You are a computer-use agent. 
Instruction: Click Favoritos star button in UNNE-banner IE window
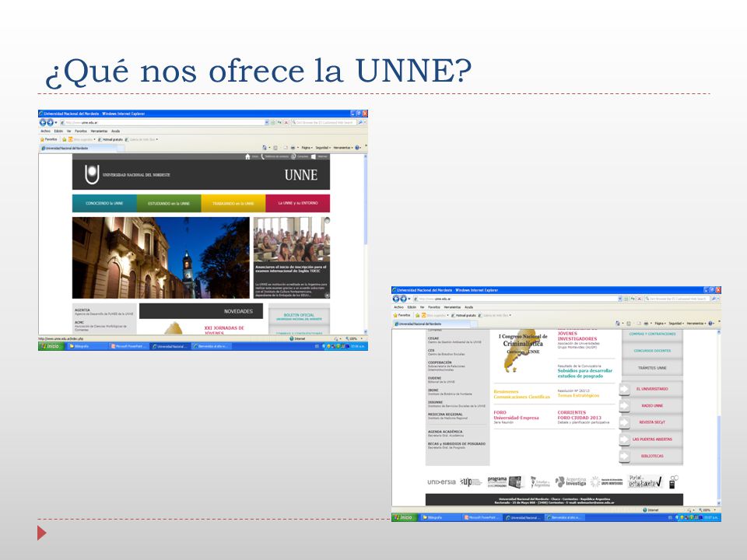coord(48,139)
